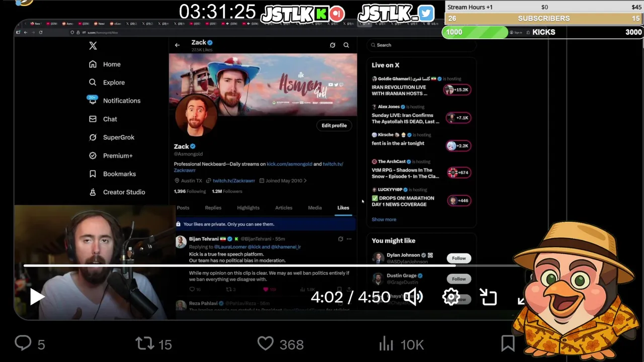Click Show more under Live on X
Image resolution: width=644 pixels, height=362 pixels.
coord(384,220)
